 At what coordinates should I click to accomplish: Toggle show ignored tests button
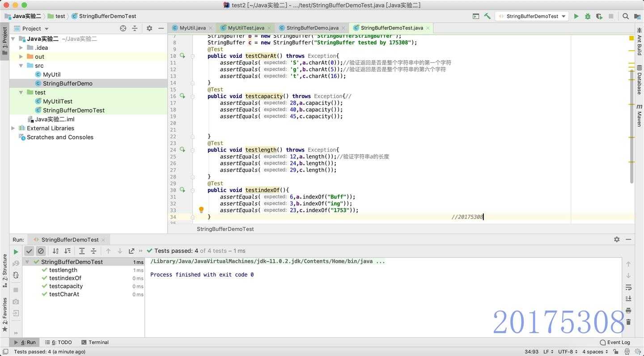[x=41, y=251]
